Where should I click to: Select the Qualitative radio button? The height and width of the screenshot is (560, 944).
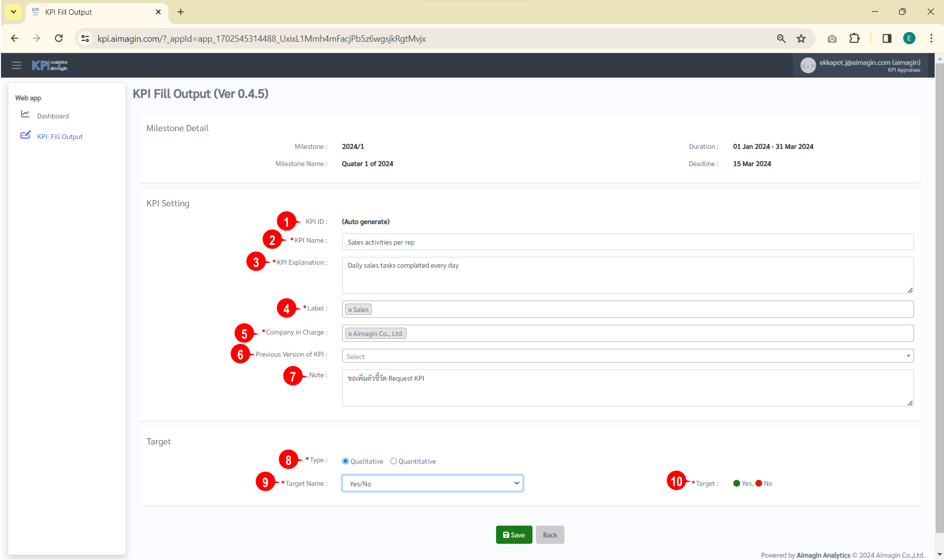click(x=345, y=461)
